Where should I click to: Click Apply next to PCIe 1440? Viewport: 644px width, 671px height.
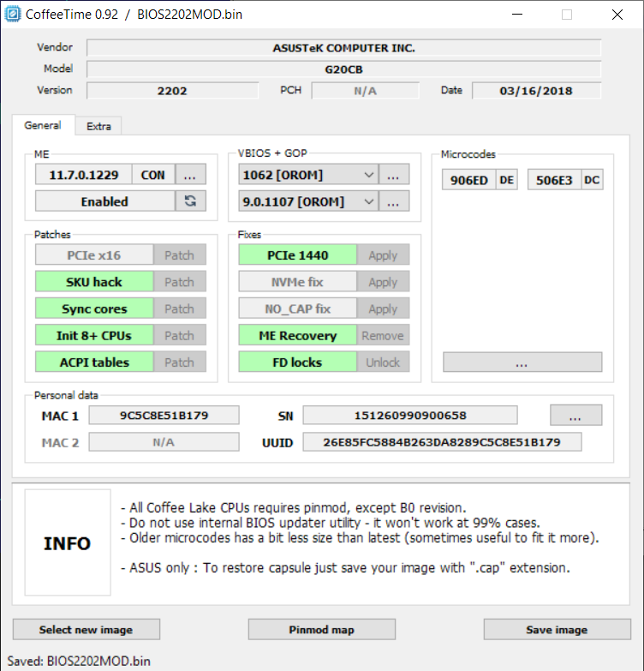383,255
